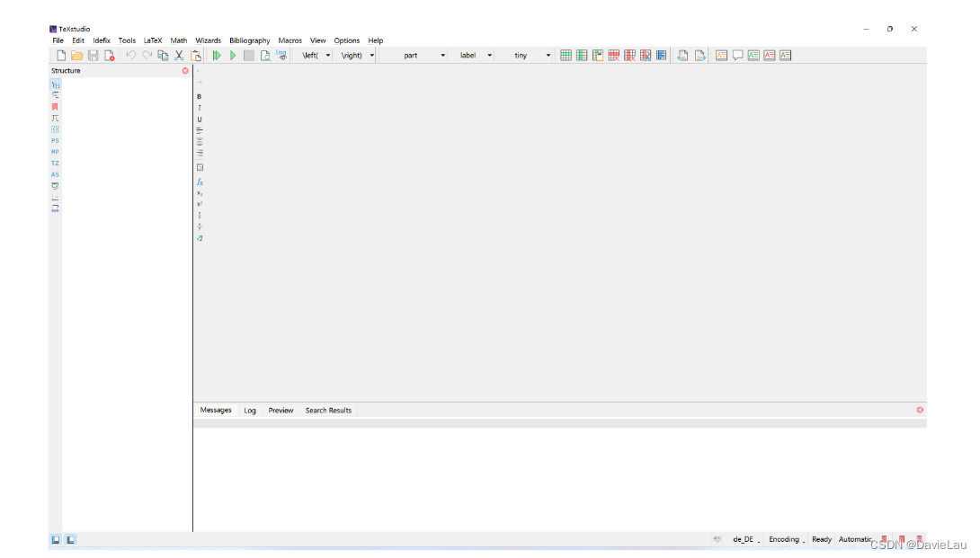The image size is (980, 558).
Task: Toggle the messages panel visibility
Action: pyautogui.click(x=71, y=539)
